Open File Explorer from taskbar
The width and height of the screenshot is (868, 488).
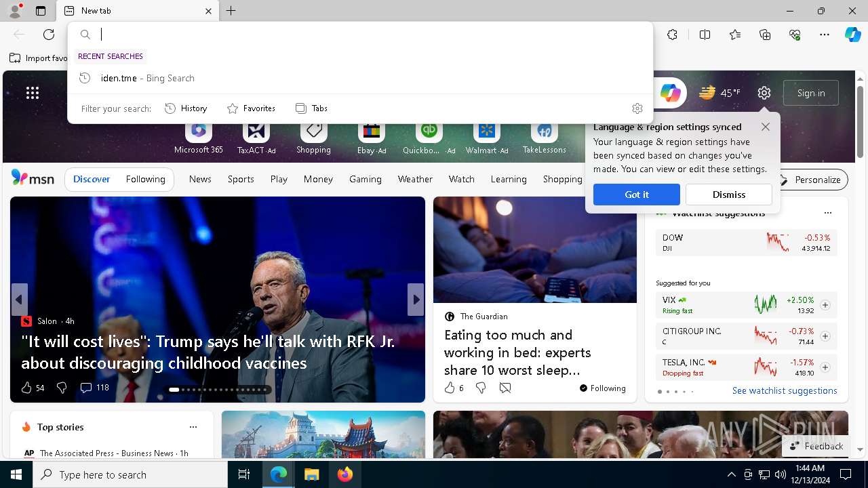click(x=311, y=474)
